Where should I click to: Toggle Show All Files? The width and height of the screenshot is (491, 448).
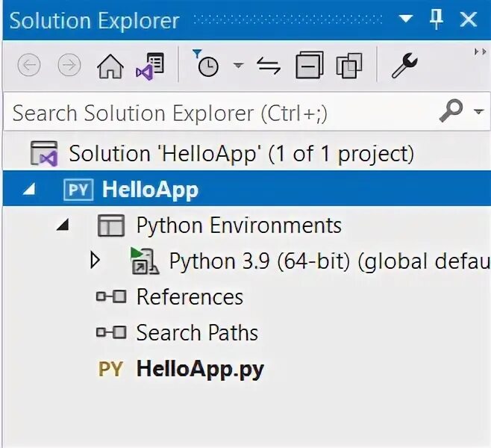348,66
